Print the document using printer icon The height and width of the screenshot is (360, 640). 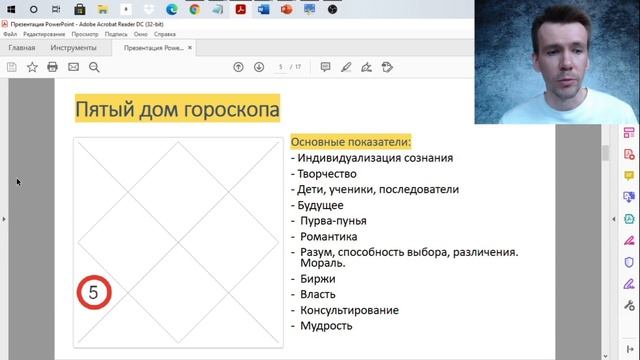coord(52,67)
